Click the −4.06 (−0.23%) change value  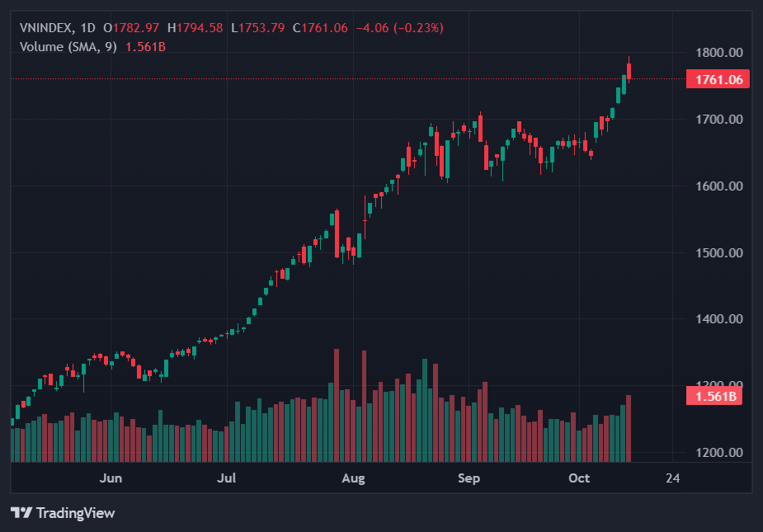[x=399, y=28]
